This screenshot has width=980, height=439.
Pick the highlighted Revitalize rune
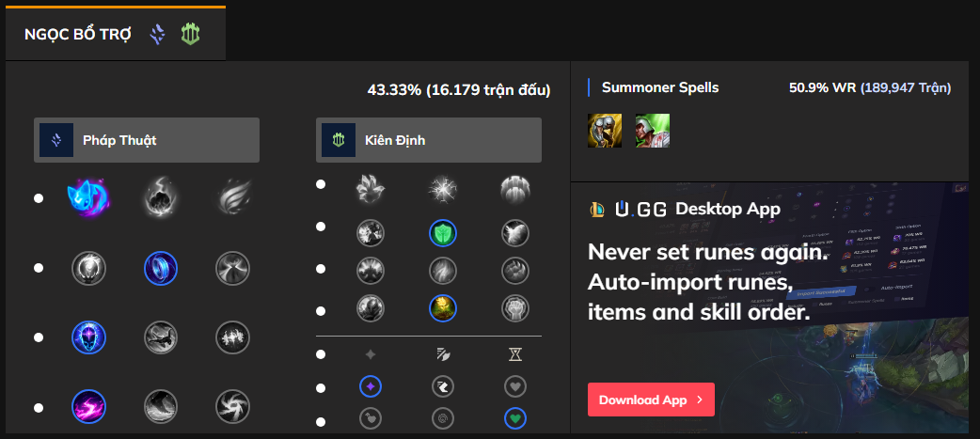tap(443, 307)
